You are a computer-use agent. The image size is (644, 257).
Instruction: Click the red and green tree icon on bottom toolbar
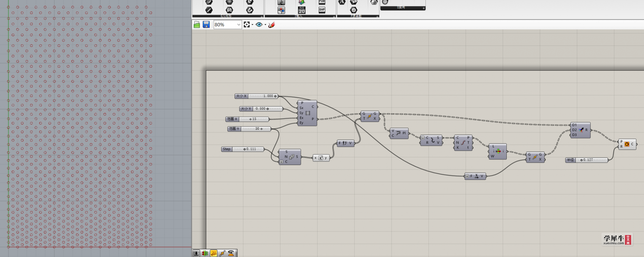click(205, 253)
